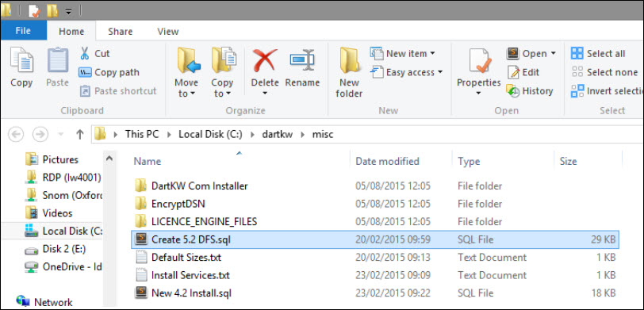644x310 pixels.
Task: Open the blue File menu
Action: click(22, 31)
